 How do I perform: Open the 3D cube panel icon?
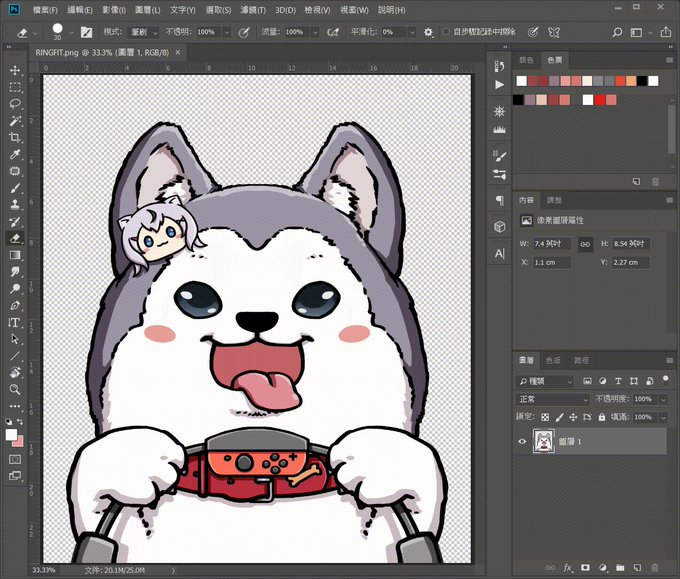tap(500, 226)
